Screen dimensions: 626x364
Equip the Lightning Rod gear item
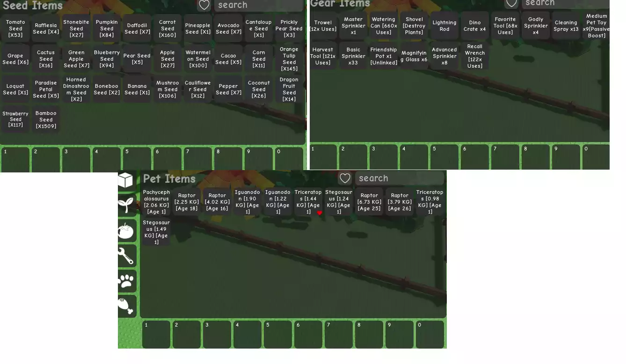tap(444, 26)
